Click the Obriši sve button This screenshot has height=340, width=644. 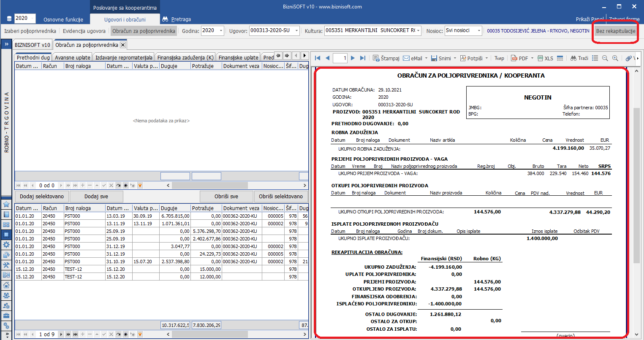(226, 197)
